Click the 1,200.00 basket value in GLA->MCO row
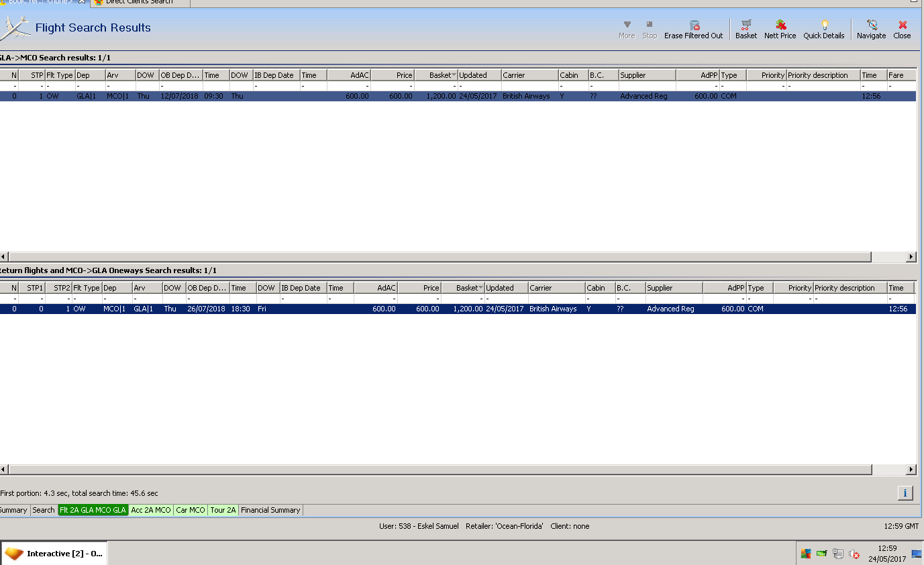 click(436, 96)
